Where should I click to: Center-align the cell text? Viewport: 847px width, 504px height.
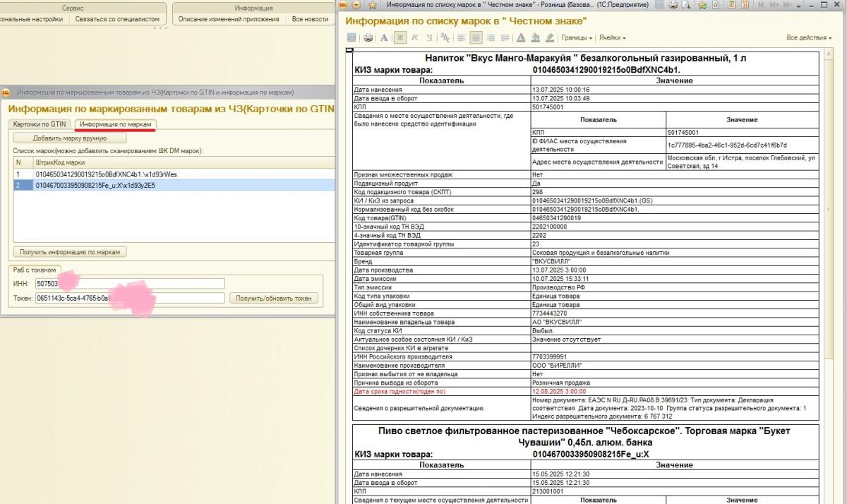click(476, 37)
